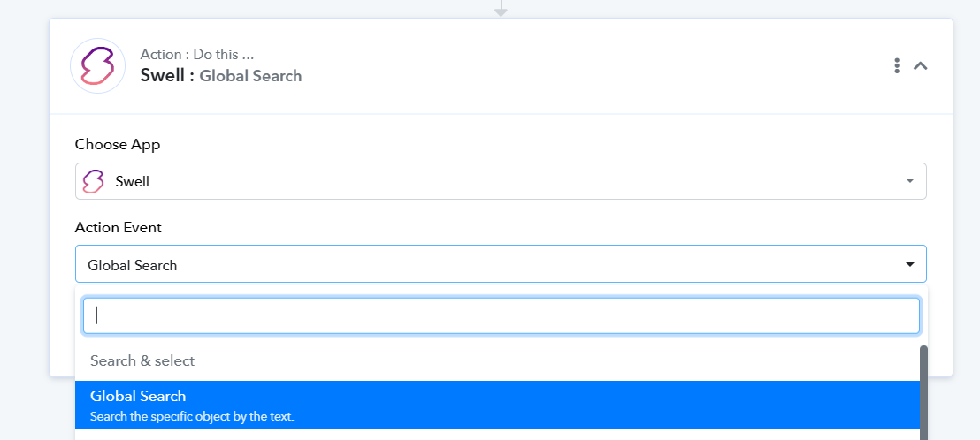Select the Global Search option

(x=497, y=405)
